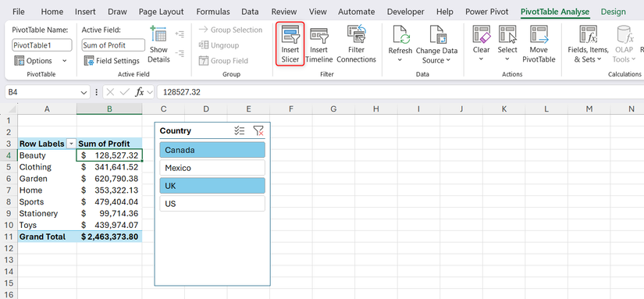The image size is (644, 299).
Task: Toggle Mexico in the Country slicer
Action: [x=212, y=168]
